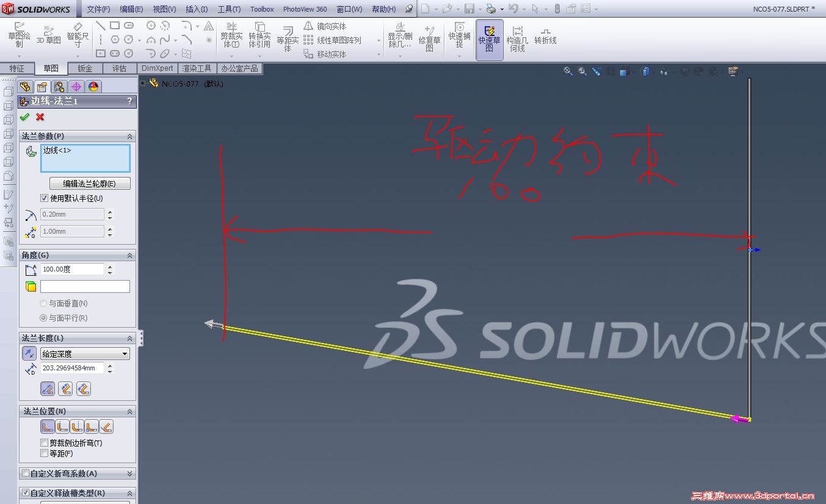Toggle the Rapid Sketch (快速草图) button
826x504 pixels.
(489, 40)
